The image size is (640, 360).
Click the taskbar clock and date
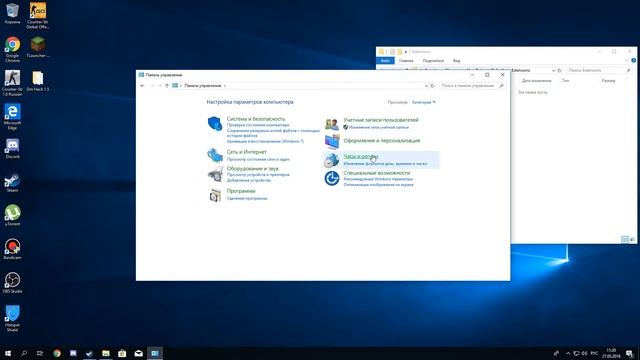pos(611,353)
